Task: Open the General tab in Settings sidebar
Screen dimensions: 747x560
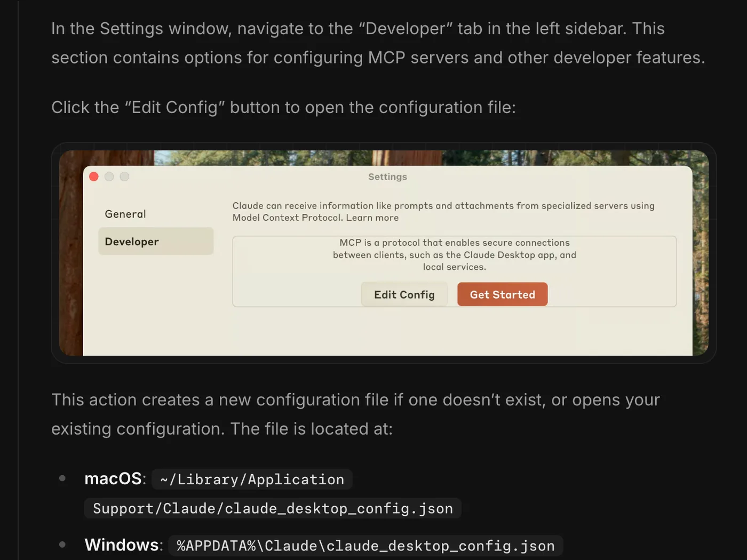Action: (125, 214)
